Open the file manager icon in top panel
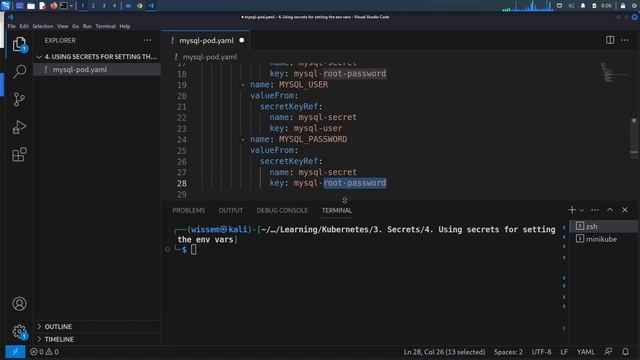640x360 pixels. point(31,6)
